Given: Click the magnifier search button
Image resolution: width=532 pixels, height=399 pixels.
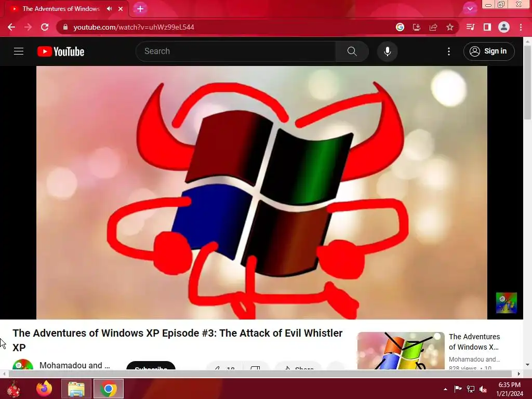Looking at the screenshot, I should [352, 51].
